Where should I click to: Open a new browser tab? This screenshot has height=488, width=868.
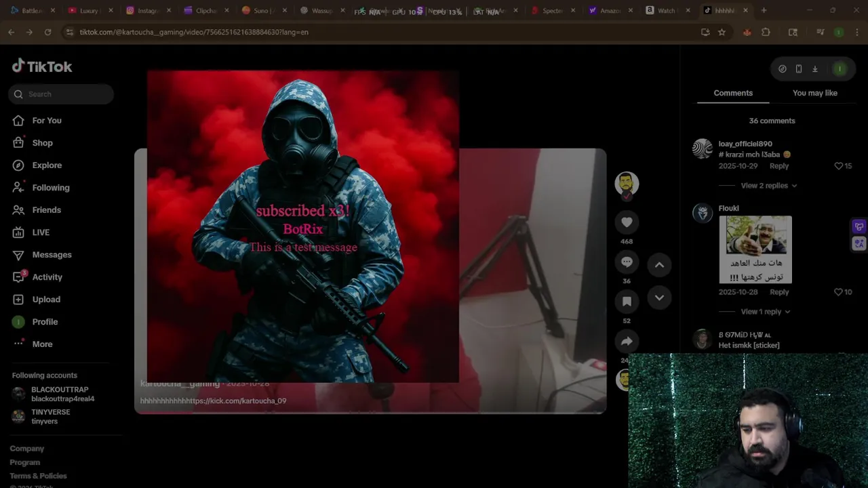[764, 10]
